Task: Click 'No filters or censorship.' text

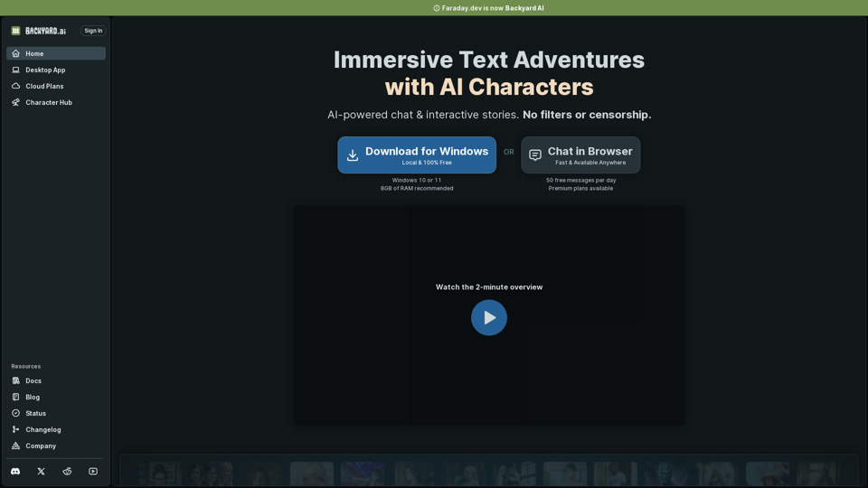Action: (587, 115)
